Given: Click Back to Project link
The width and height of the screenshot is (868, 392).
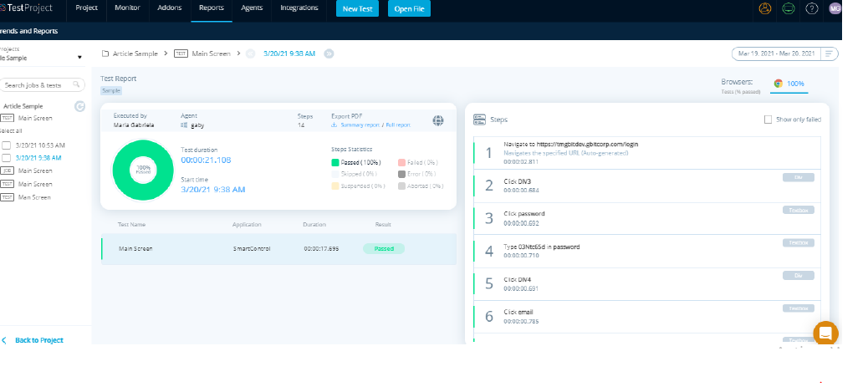Looking at the screenshot, I should point(39,340).
